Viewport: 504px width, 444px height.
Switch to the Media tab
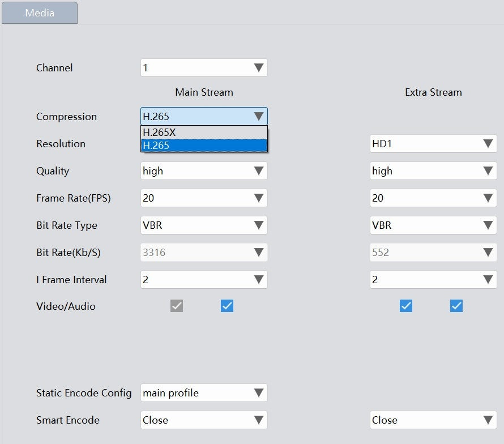tap(40, 13)
